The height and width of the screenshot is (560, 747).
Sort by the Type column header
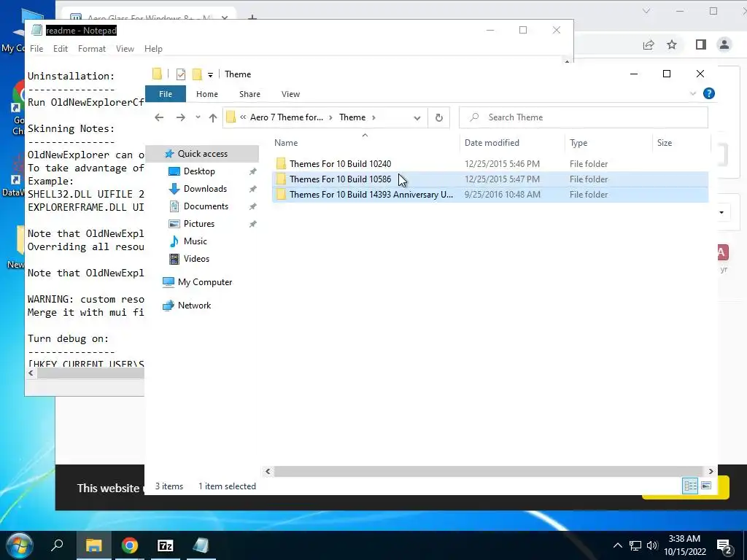[x=578, y=143]
